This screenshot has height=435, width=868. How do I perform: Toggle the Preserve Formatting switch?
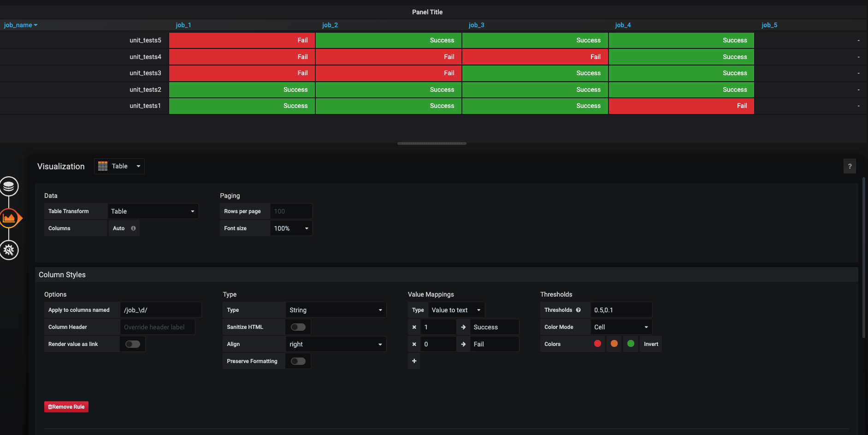pos(298,361)
